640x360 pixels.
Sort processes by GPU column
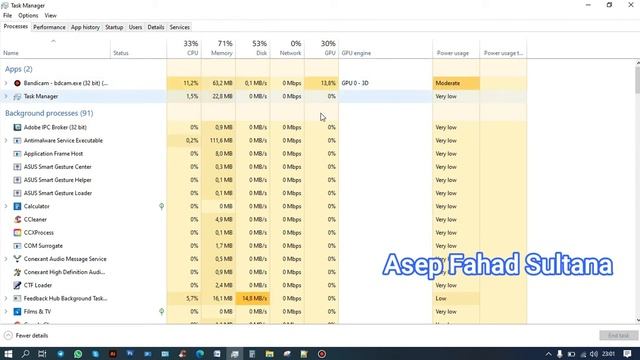click(321, 49)
